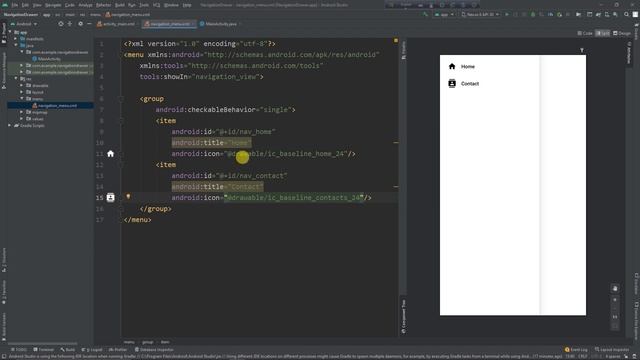Collapse the res folder
Image resolution: width=640 pixels, height=360 pixels.
pos(16,78)
